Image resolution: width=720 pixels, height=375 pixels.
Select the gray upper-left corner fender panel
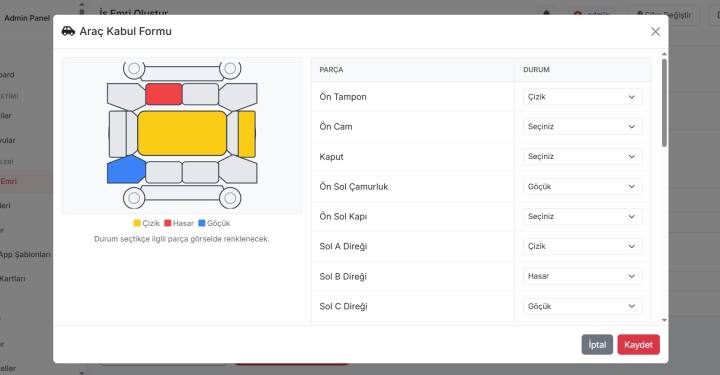125,96
